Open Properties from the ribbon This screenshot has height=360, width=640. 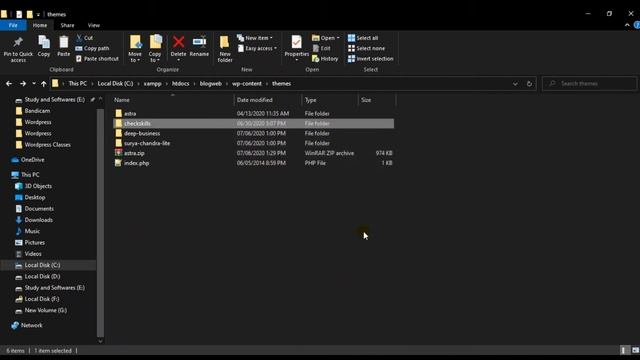coord(296,49)
